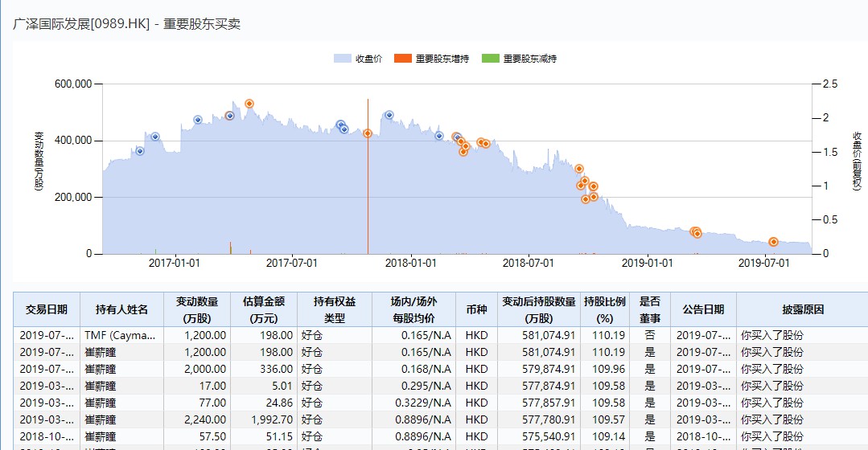Select the TMF (Cayma... holder cell

pos(122,335)
